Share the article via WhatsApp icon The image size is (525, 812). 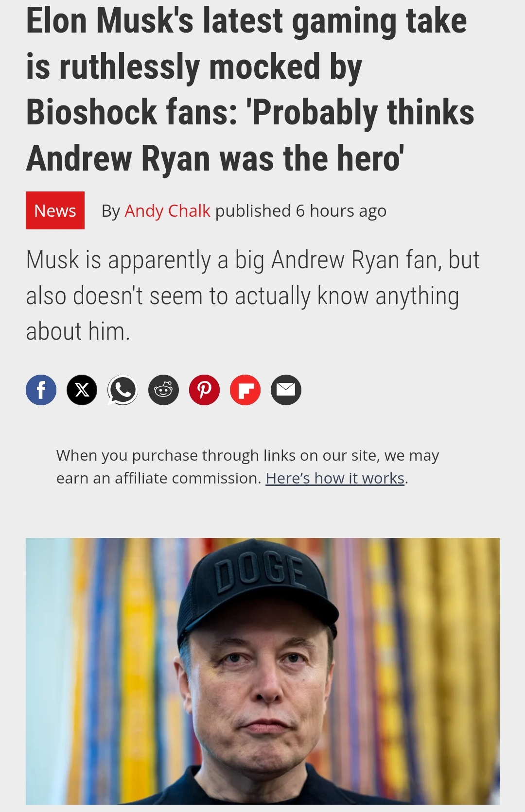pyautogui.click(x=122, y=390)
